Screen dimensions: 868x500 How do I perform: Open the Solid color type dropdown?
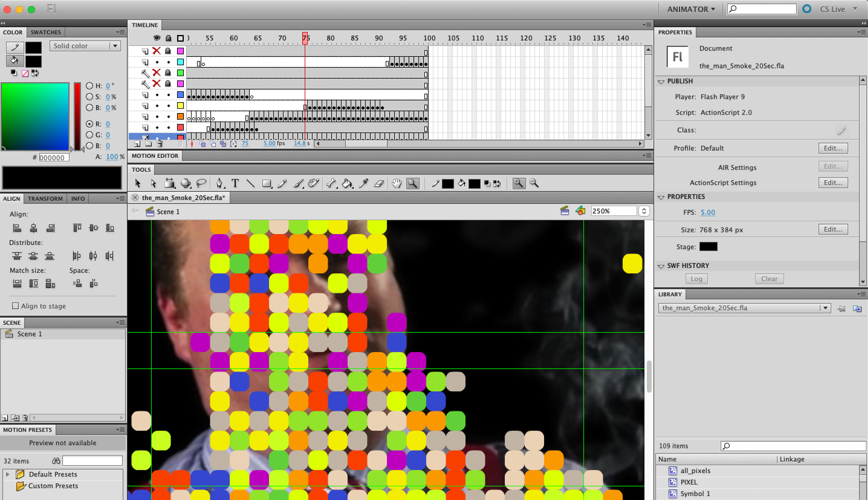point(85,46)
